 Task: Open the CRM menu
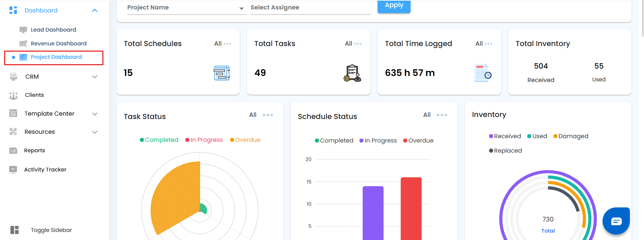[x=32, y=77]
